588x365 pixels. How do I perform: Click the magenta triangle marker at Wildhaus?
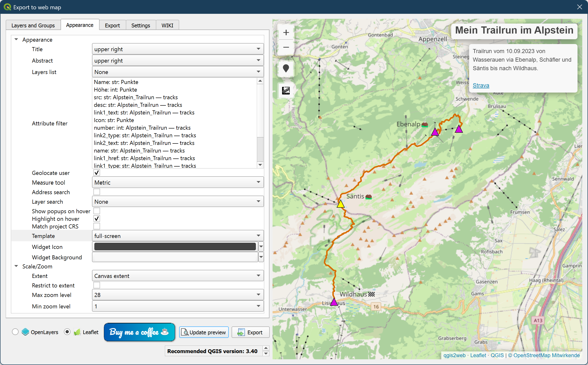(334, 302)
